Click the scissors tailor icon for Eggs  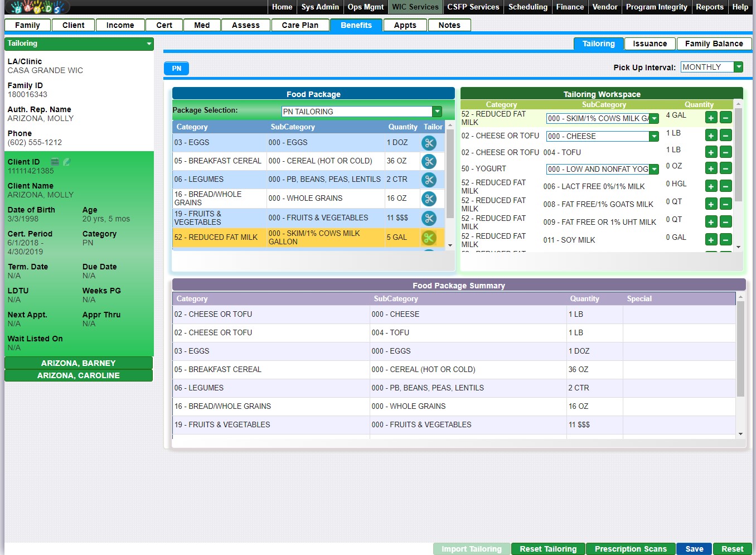[x=429, y=143]
